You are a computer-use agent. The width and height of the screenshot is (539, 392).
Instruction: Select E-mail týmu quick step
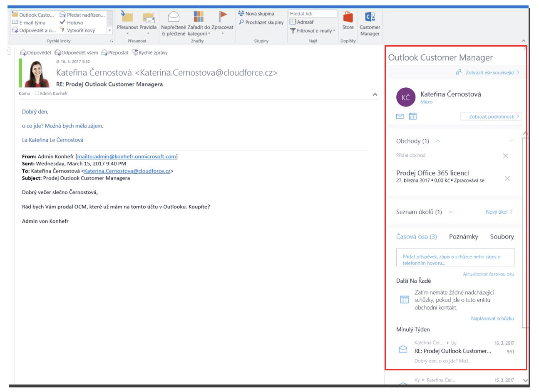[x=29, y=23]
